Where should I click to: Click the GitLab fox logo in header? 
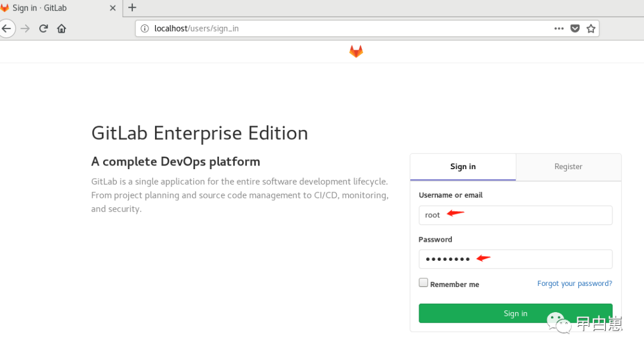click(x=356, y=52)
